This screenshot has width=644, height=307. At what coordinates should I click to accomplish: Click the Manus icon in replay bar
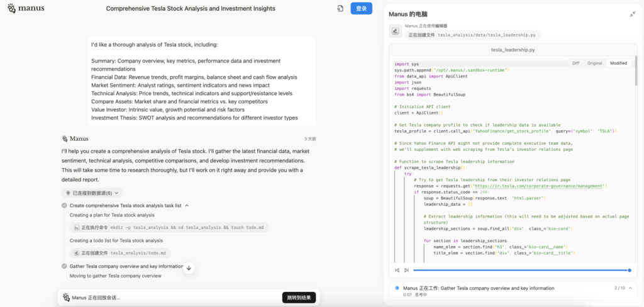66,298
